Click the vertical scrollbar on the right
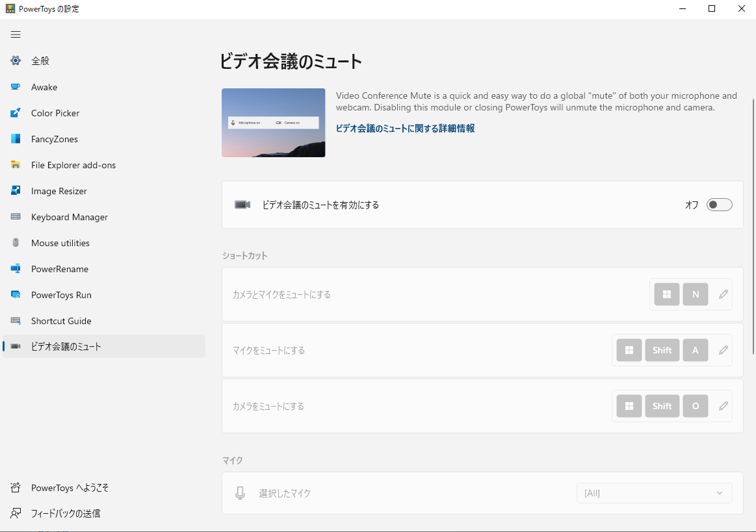The height and width of the screenshot is (532, 756). [753, 227]
